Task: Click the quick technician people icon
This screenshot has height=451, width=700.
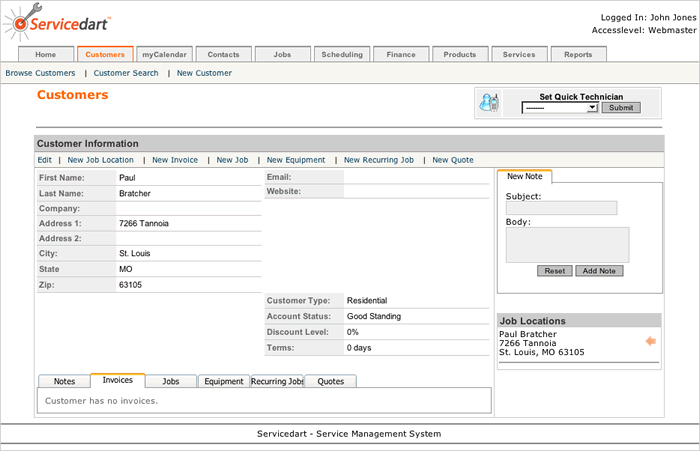Action: [x=489, y=103]
